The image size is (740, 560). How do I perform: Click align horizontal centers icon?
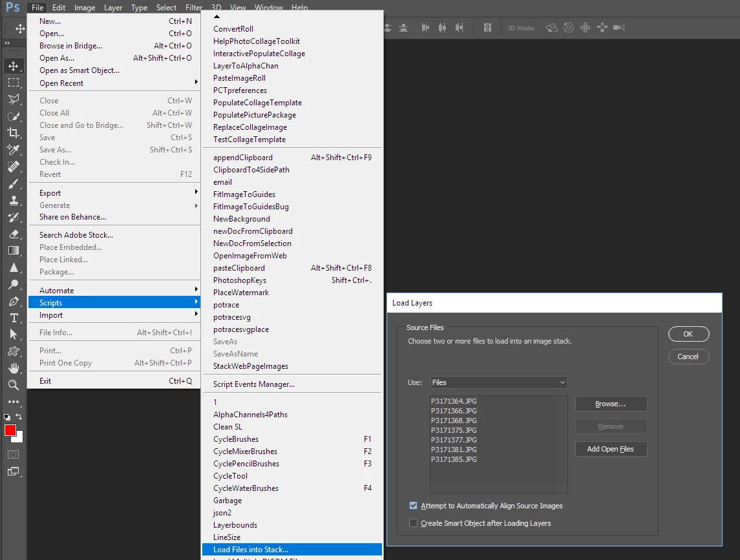(442, 28)
